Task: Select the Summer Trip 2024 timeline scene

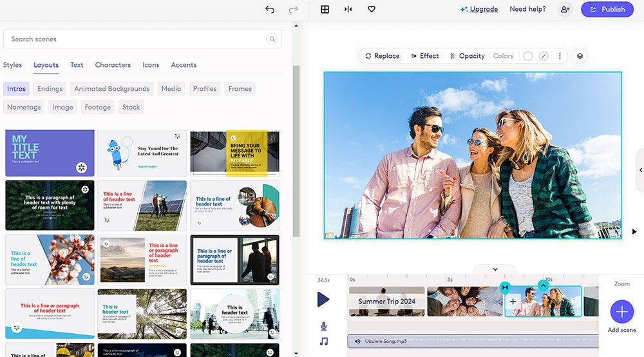Action: 387,302
